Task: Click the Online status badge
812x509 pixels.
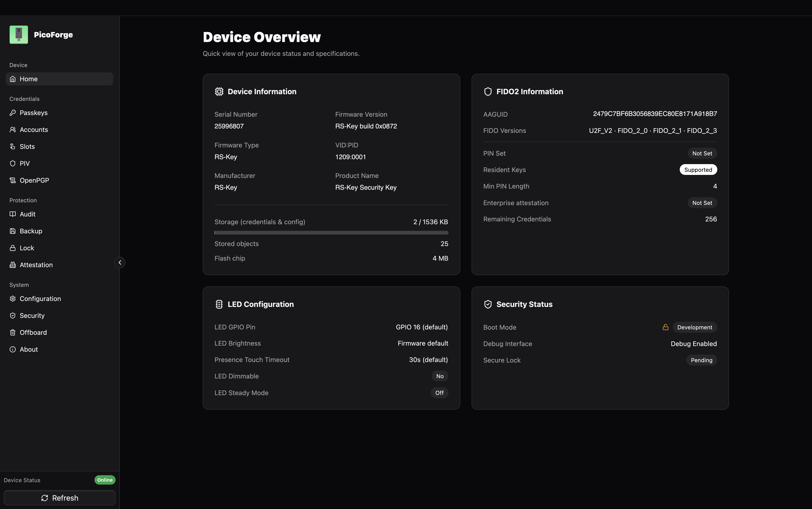Action: [105, 480]
